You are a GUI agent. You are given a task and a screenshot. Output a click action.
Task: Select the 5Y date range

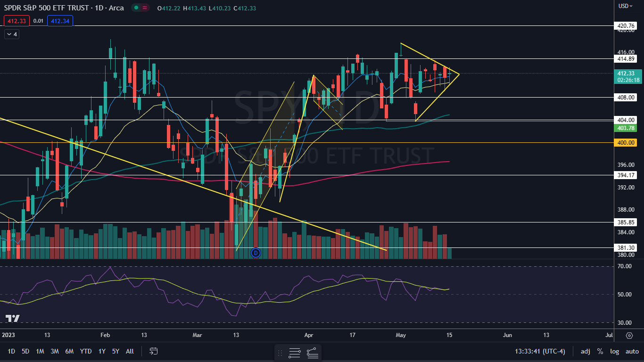pos(116,351)
